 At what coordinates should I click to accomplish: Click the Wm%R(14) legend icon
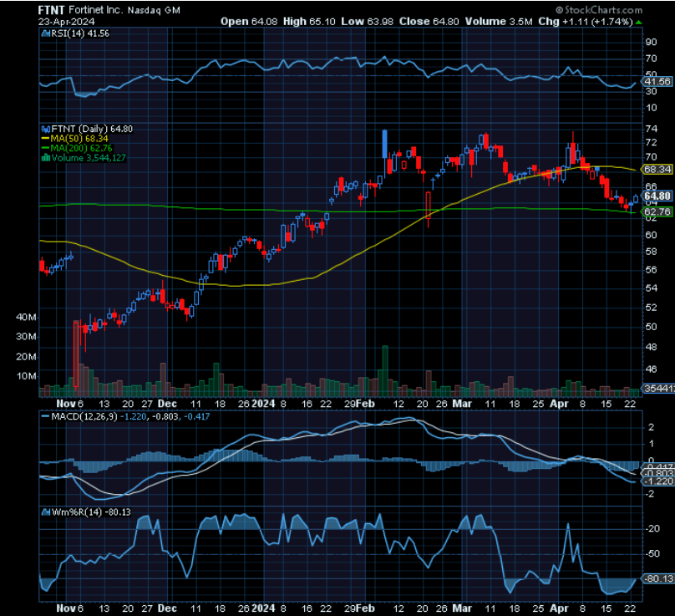coord(45,512)
